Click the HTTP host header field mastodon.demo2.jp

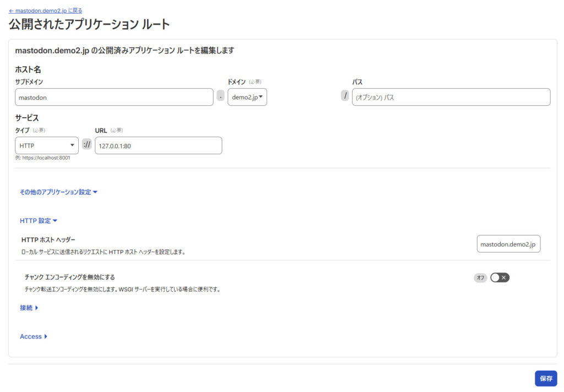point(508,244)
